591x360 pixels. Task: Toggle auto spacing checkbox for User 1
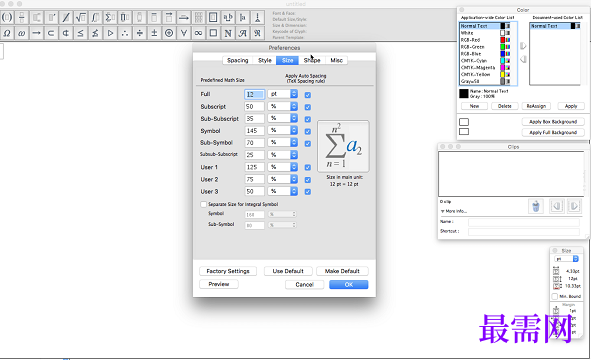point(308,167)
